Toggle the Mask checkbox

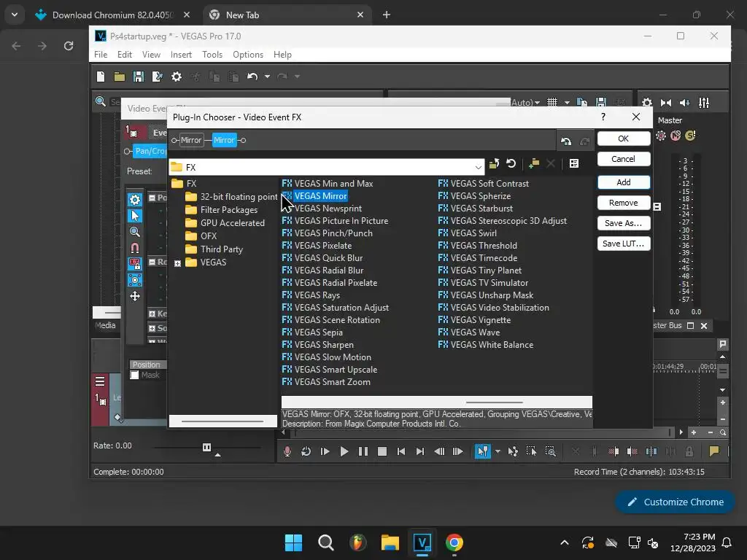[x=134, y=376]
